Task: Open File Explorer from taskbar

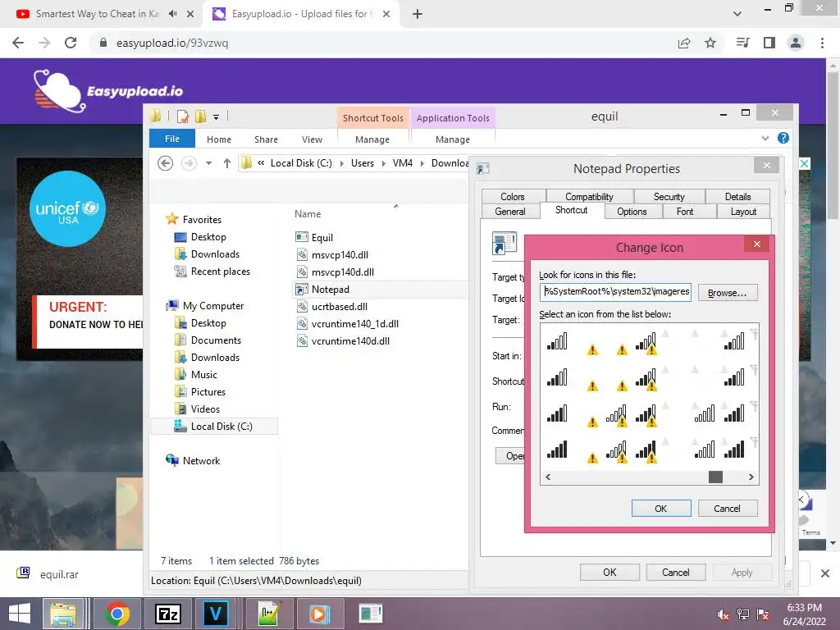Action: pos(63,614)
